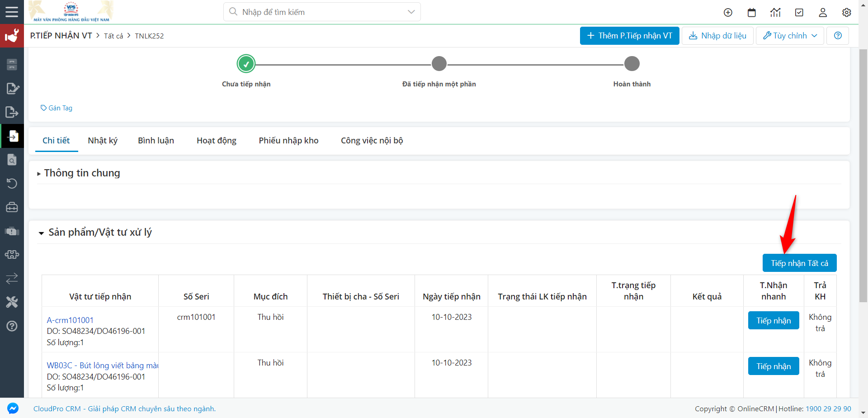The height and width of the screenshot is (418, 868).
Task: Open the A-crm101001 item link
Action: pos(70,320)
